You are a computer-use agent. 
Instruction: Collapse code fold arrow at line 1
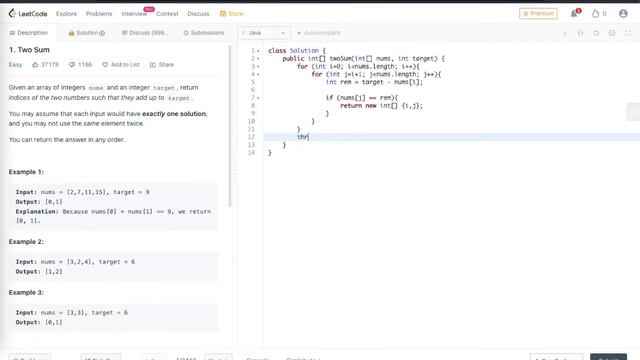point(258,51)
